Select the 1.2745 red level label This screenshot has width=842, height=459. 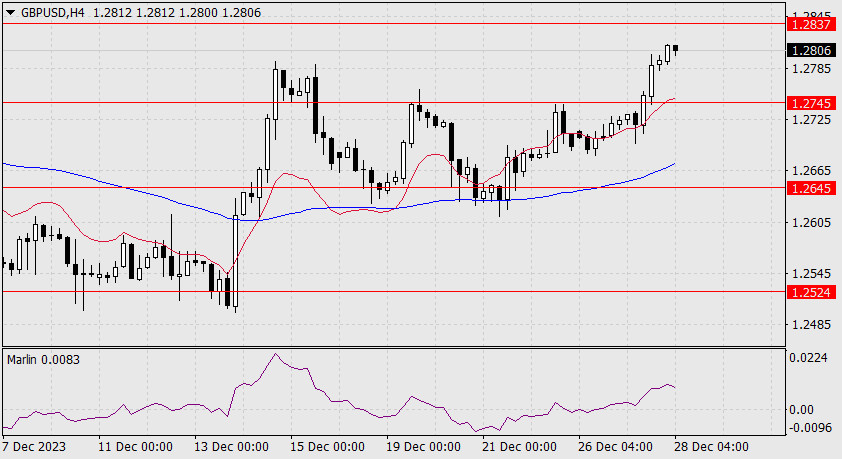[x=811, y=103]
